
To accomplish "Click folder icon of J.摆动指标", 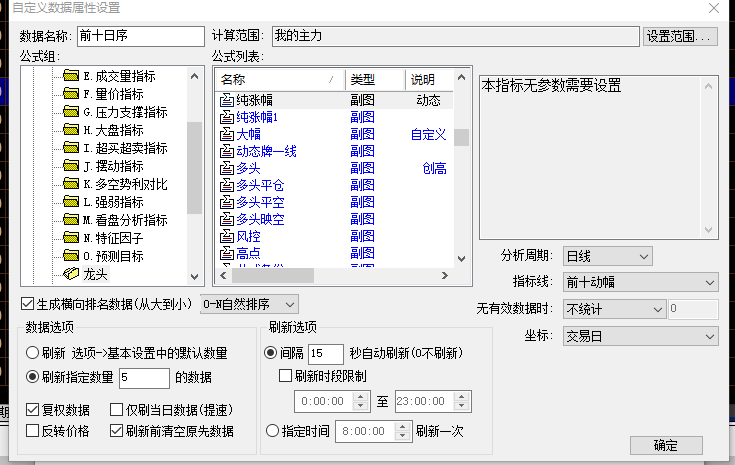I will pos(71,165).
